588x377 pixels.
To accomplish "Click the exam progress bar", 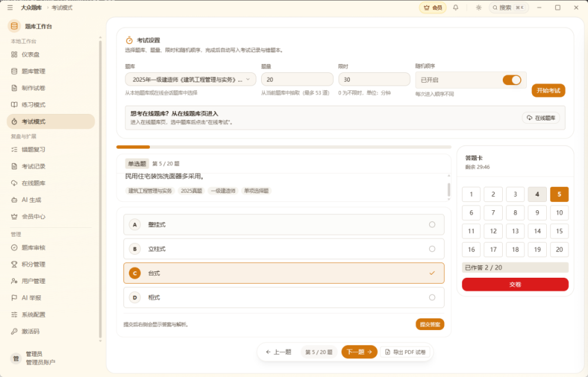I will (284, 147).
